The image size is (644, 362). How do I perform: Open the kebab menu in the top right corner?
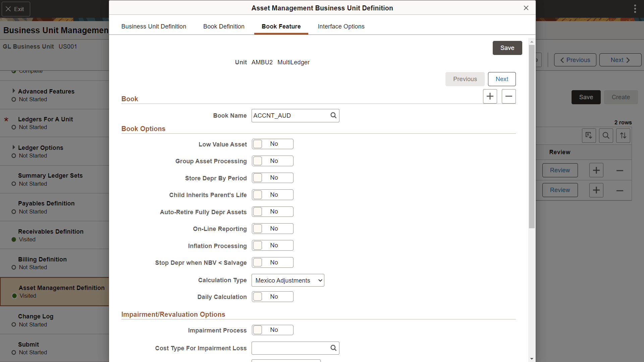click(x=635, y=8)
